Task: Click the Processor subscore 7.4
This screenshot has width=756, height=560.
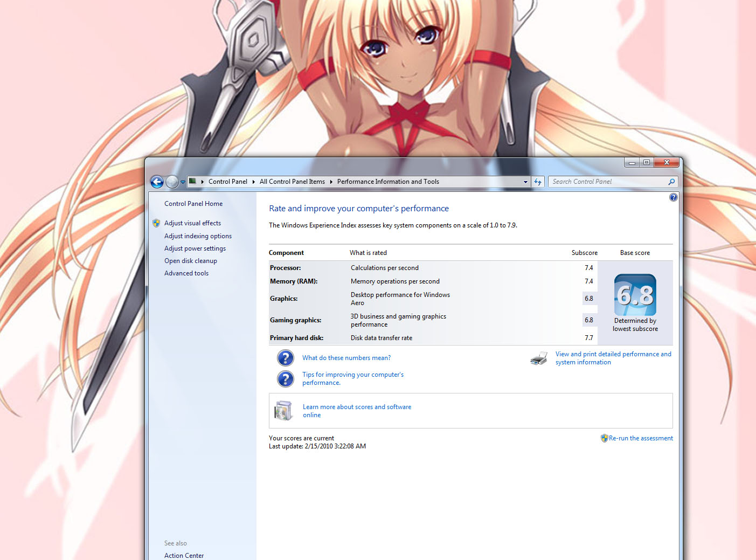Action: click(589, 268)
